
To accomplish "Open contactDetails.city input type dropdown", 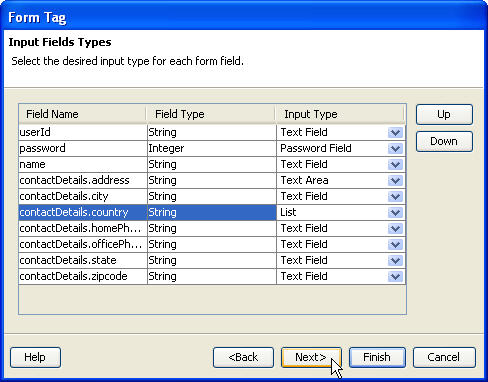I will click(395, 197).
